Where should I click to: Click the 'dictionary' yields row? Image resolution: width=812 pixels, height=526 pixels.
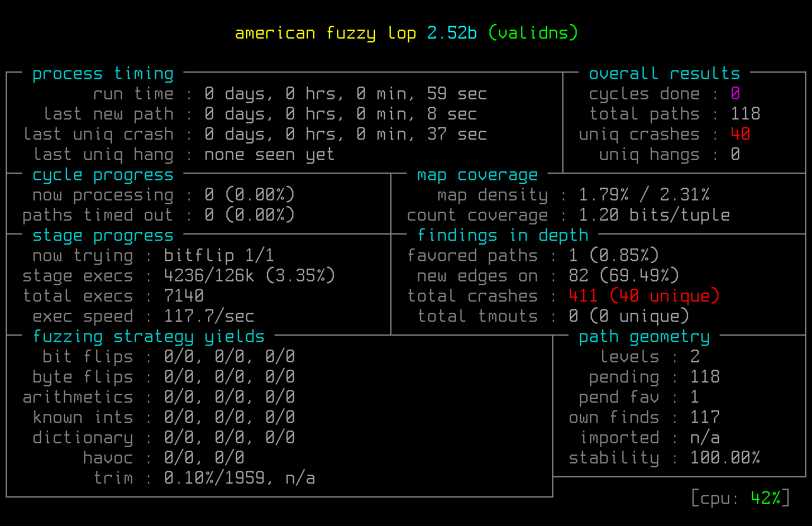[x=164, y=438]
